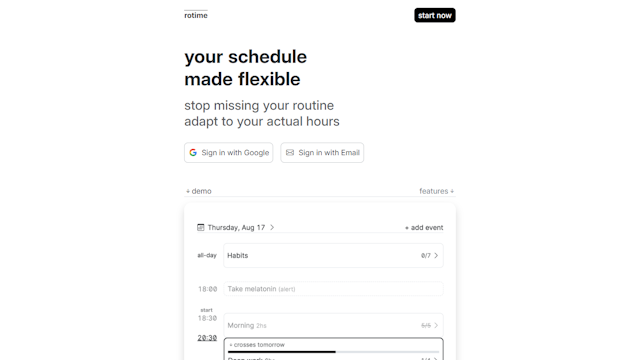Click the underlined 20:30 time
Screen dimensions: 640x360
coord(207,338)
